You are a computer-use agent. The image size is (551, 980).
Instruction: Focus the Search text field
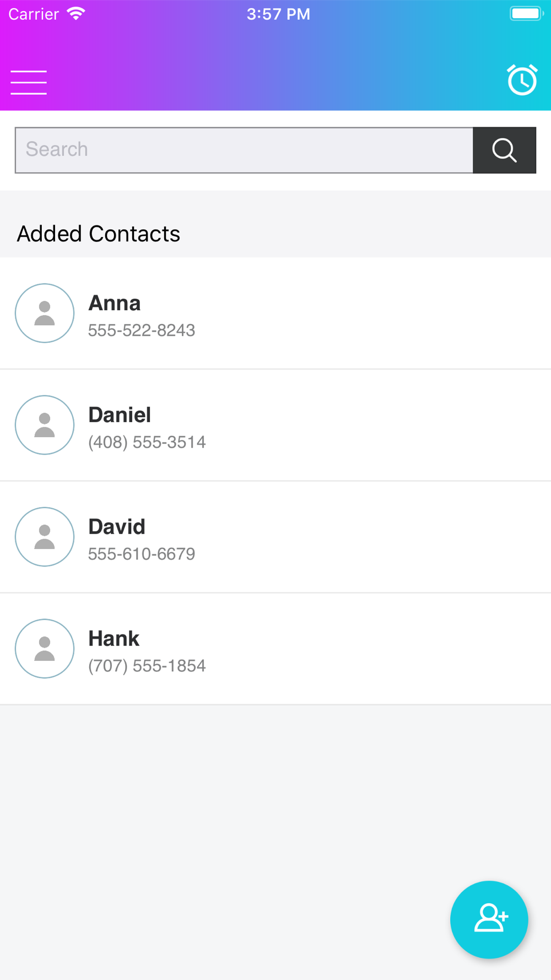click(244, 150)
